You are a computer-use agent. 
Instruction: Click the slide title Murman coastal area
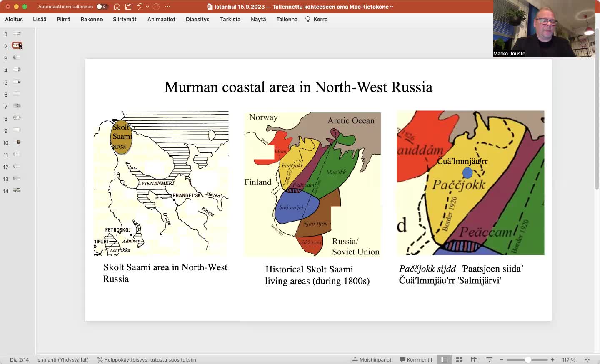(298, 87)
